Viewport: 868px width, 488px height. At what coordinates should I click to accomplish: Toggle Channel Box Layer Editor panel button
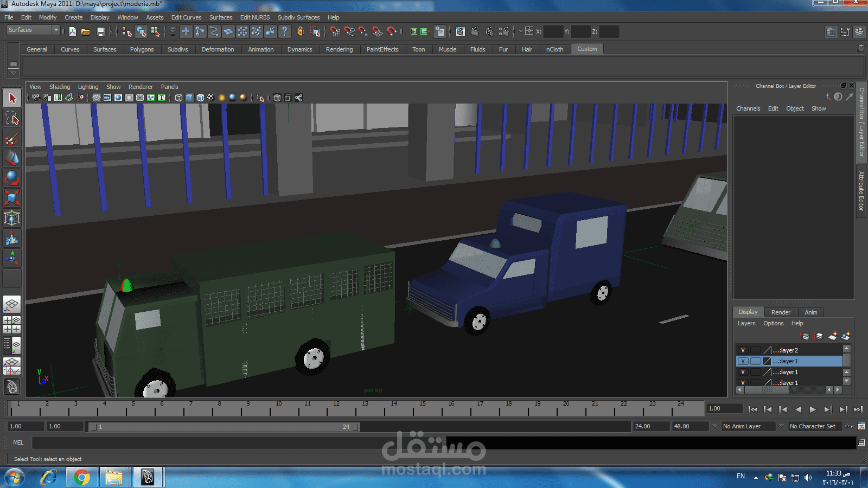click(x=859, y=32)
